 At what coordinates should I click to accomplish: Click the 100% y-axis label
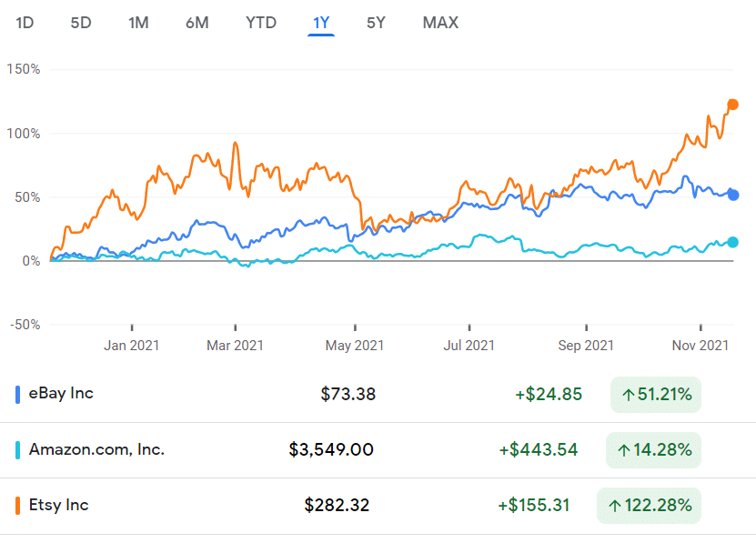[x=23, y=133]
